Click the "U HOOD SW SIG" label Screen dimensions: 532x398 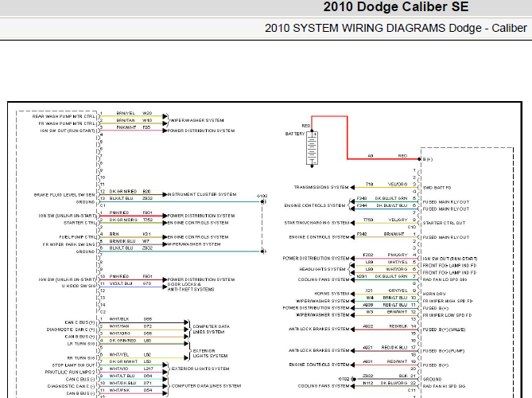pos(79,286)
